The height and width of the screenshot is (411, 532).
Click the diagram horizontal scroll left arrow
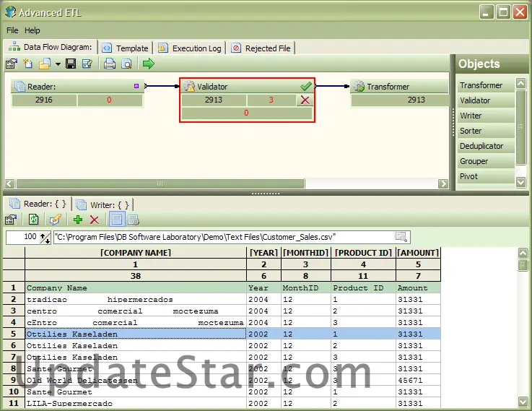tap(9, 183)
